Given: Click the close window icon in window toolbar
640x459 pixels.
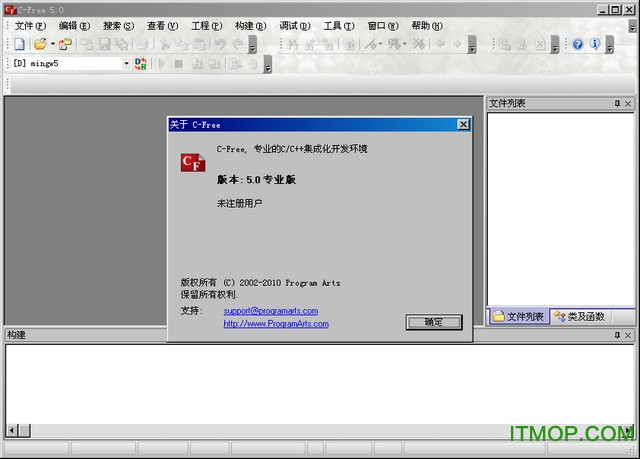Looking at the screenshot, I should point(540,44).
